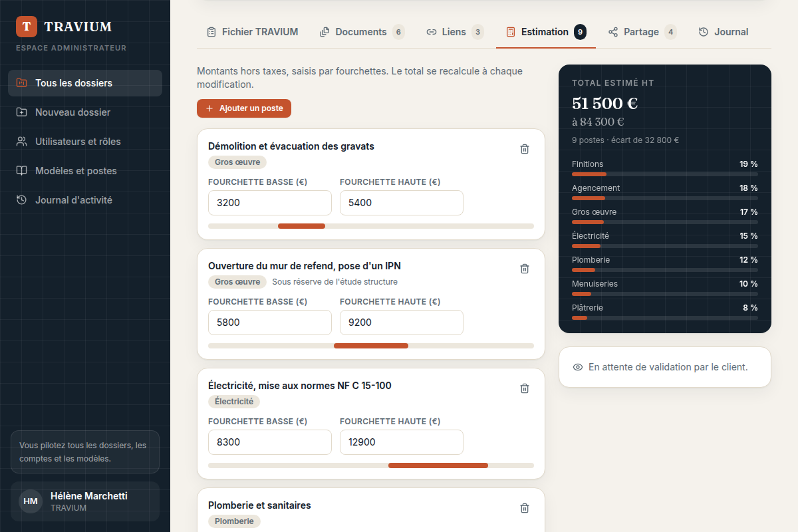Click the HM avatar
798x532 pixels.
tap(31, 501)
